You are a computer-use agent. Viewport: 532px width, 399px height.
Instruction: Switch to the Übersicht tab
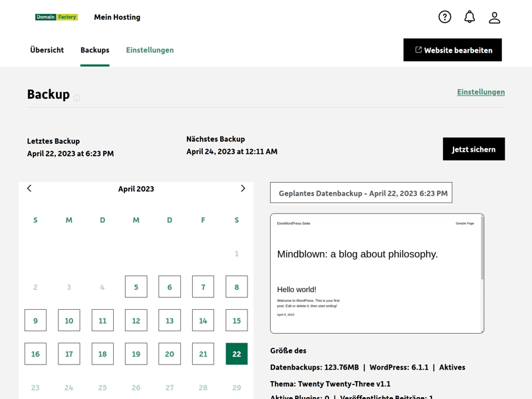pyautogui.click(x=47, y=50)
